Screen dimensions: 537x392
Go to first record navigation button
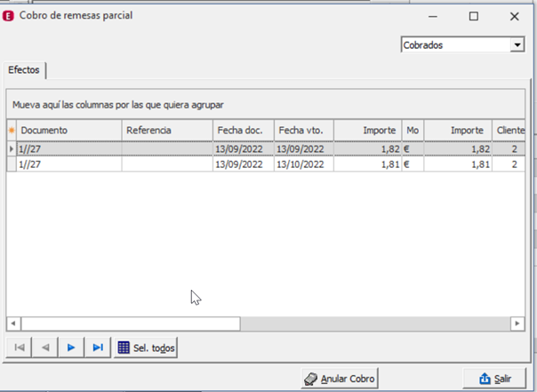tap(20, 348)
